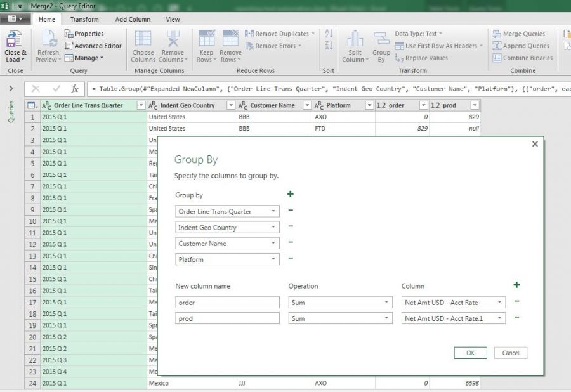
Task: Click Replace Values in Transform group
Action: 421,58
